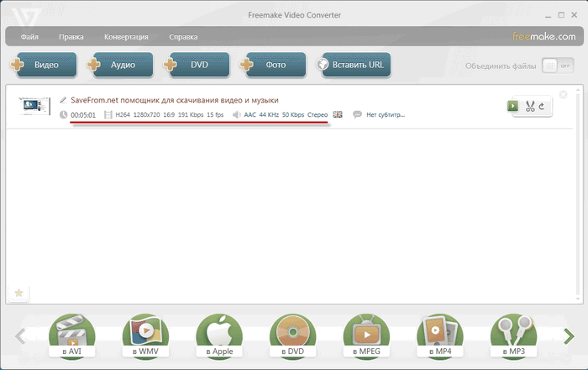The height and width of the screenshot is (370, 588).
Task: Add a video with the Видео button
Action: click(x=44, y=65)
